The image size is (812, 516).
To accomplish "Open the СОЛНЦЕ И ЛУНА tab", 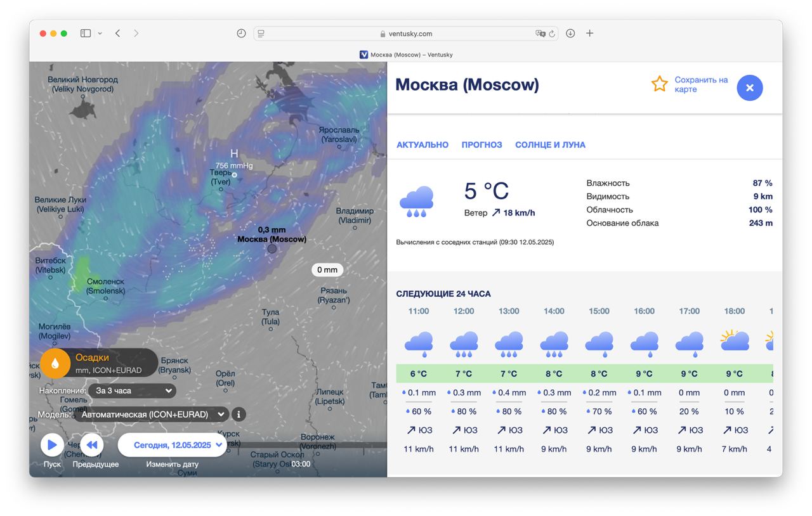I will pyautogui.click(x=550, y=145).
